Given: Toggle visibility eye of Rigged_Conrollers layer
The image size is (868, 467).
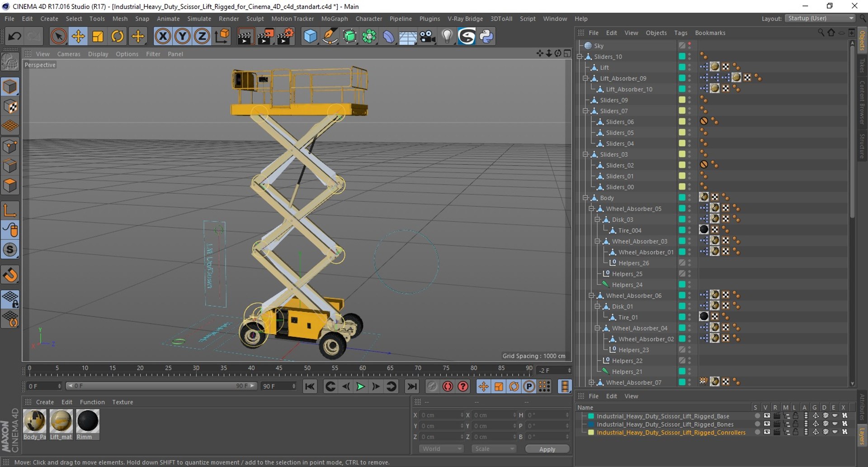Looking at the screenshot, I should [x=767, y=432].
